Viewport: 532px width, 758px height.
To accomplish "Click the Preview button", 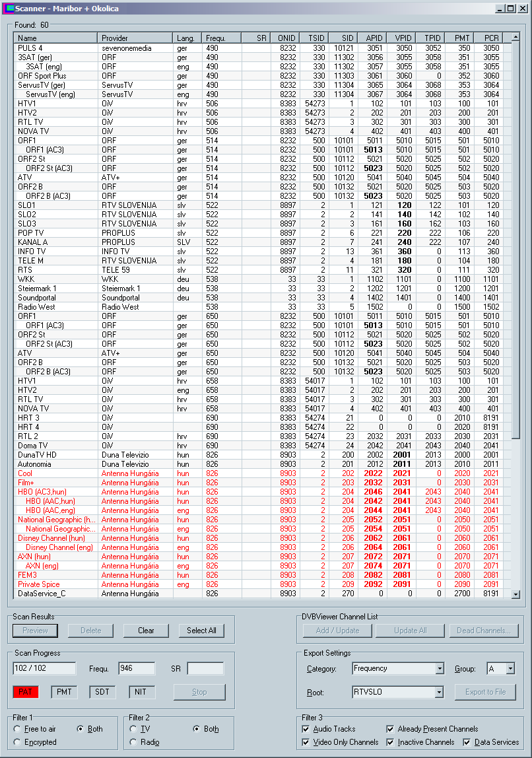I will click(x=35, y=631).
